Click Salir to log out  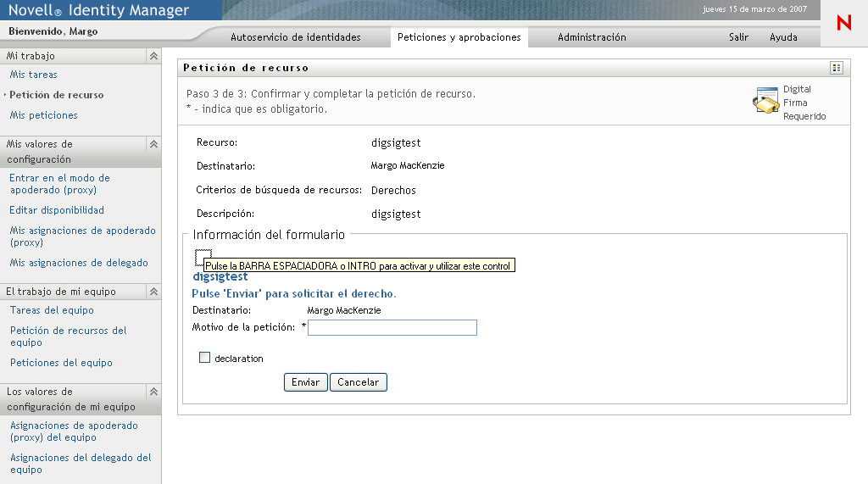(x=738, y=37)
